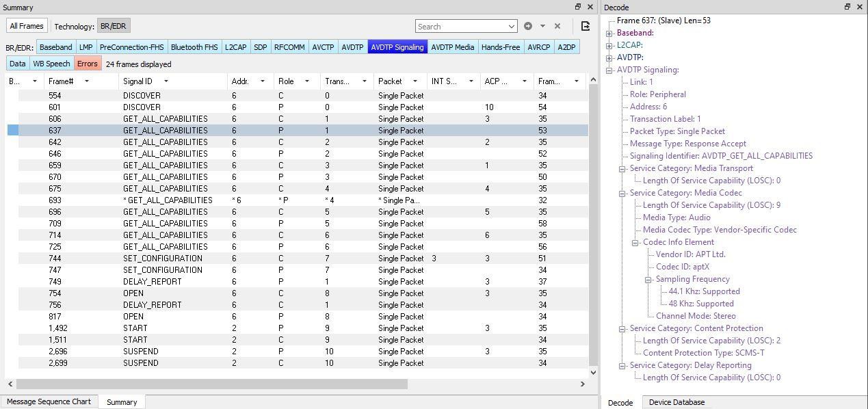This screenshot has width=868, height=409.
Task: Undock the Summary panel using float icon
Action: click(578, 7)
